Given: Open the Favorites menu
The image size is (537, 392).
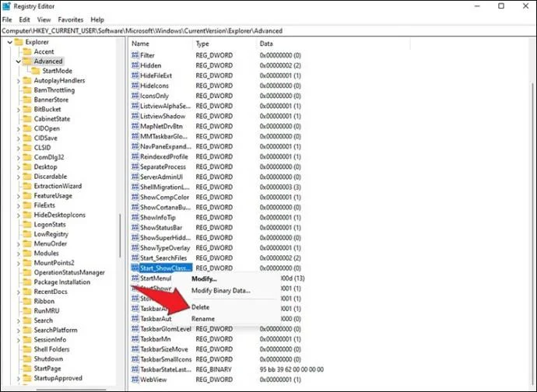Looking at the screenshot, I should tap(71, 20).
